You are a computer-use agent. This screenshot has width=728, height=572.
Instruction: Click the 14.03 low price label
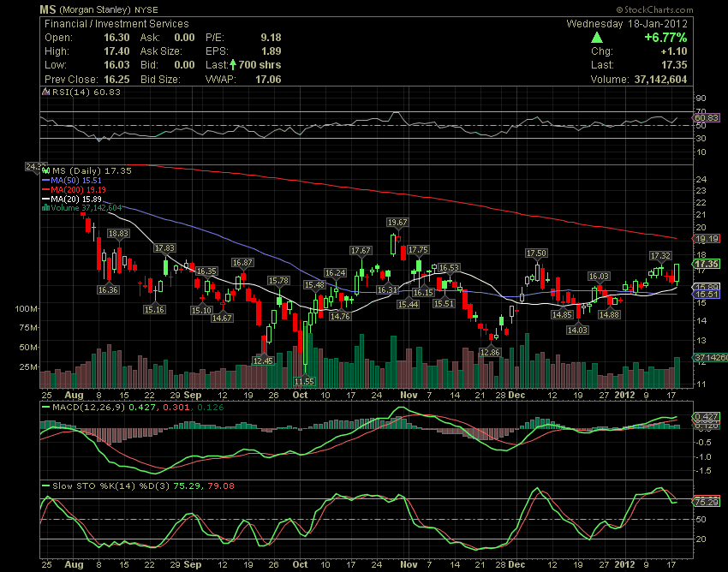(x=577, y=331)
